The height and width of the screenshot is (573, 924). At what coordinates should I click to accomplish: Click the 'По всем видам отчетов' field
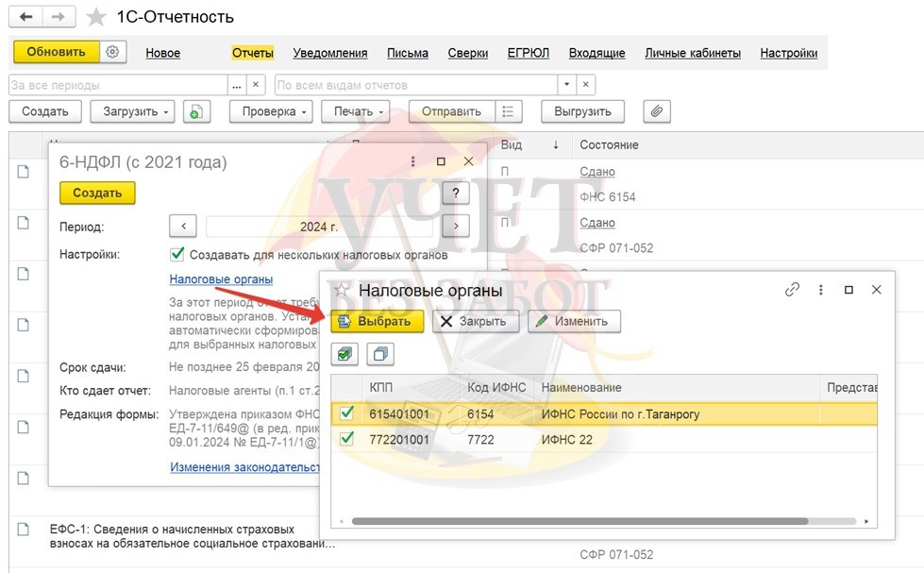pyautogui.click(x=416, y=85)
